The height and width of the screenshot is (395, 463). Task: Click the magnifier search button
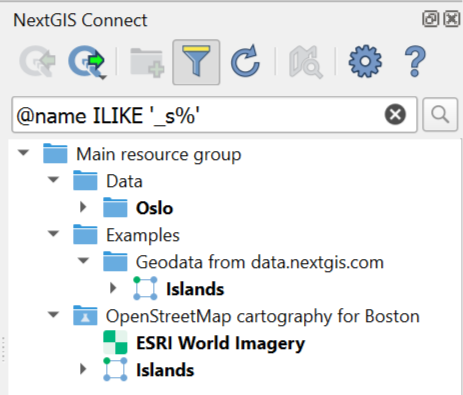pos(440,115)
